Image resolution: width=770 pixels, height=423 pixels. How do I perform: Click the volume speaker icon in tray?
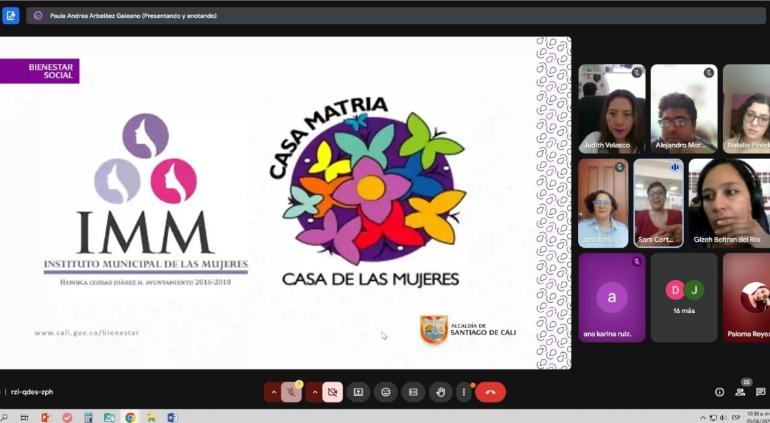pos(722,418)
